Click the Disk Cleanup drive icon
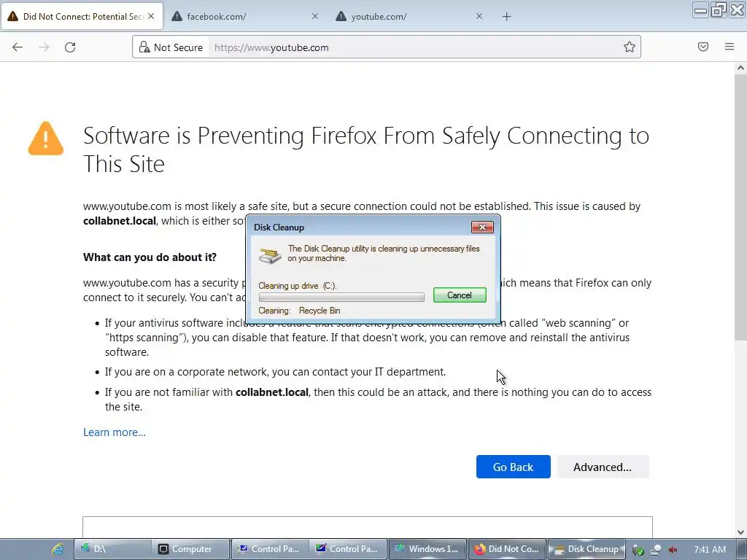 (270, 256)
